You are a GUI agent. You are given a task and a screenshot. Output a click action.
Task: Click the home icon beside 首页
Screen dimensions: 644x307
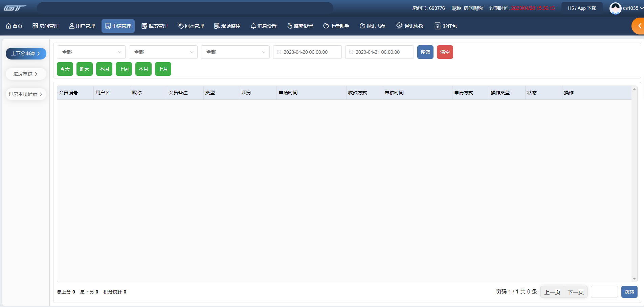tap(8, 26)
